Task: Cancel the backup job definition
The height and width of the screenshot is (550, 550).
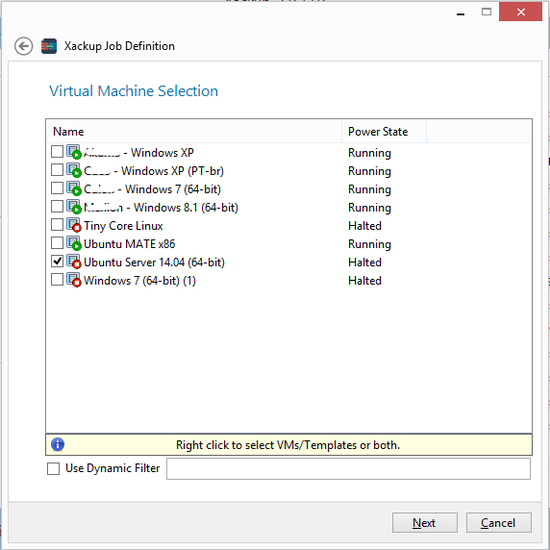Action: [498, 523]
